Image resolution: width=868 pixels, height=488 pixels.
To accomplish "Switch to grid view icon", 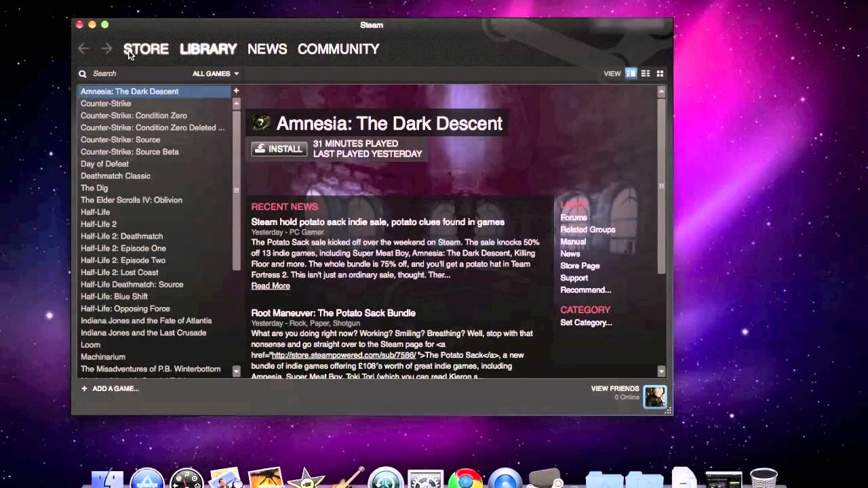I will tap(660, 73).
